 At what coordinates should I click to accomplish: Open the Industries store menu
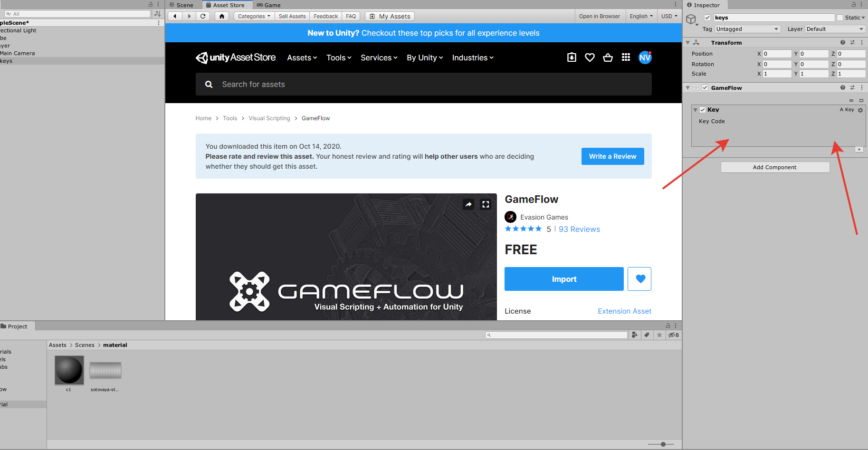click(x=473, y=57)
